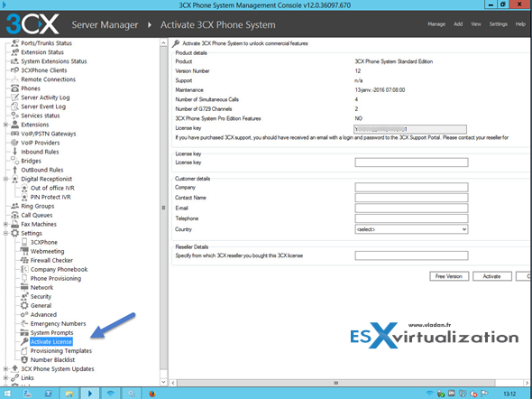
Task: Click the Number Blacklist shield icon
Action: 24,359
